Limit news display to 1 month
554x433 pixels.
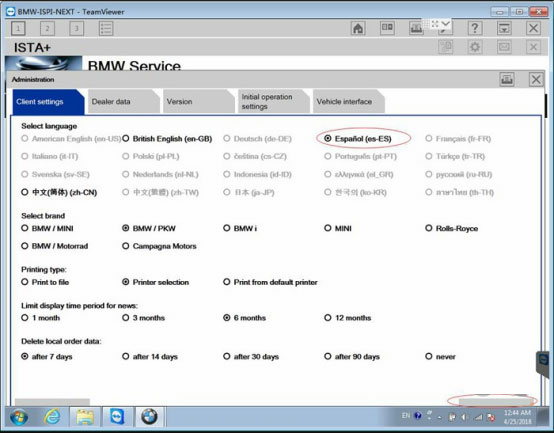click(x=41, y=318)
